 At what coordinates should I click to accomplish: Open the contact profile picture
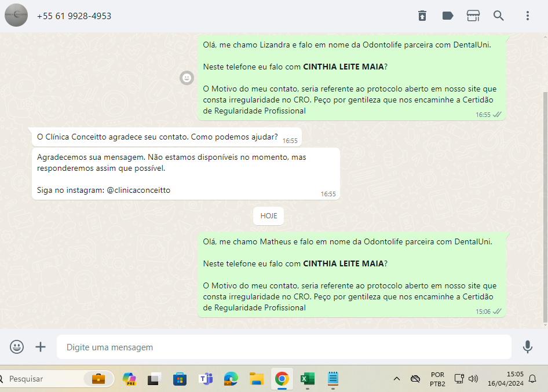tap(16, 16)
